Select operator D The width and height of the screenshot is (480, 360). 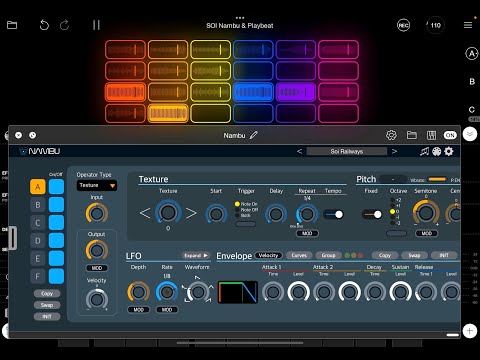(38, 241)
